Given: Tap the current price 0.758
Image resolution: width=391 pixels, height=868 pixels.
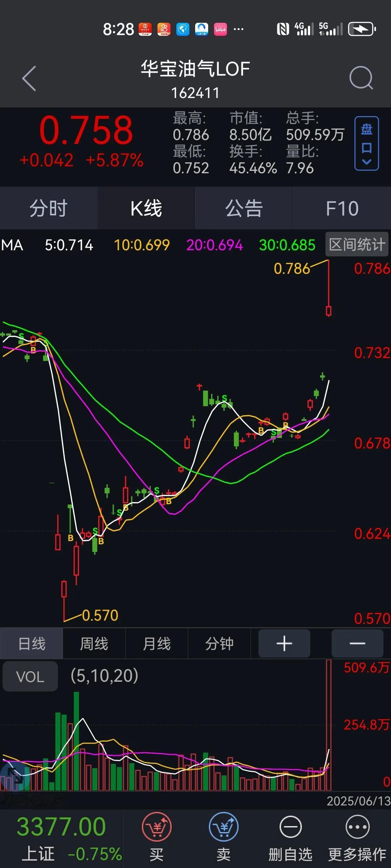Looking at the screenshot, I should 86,130.
